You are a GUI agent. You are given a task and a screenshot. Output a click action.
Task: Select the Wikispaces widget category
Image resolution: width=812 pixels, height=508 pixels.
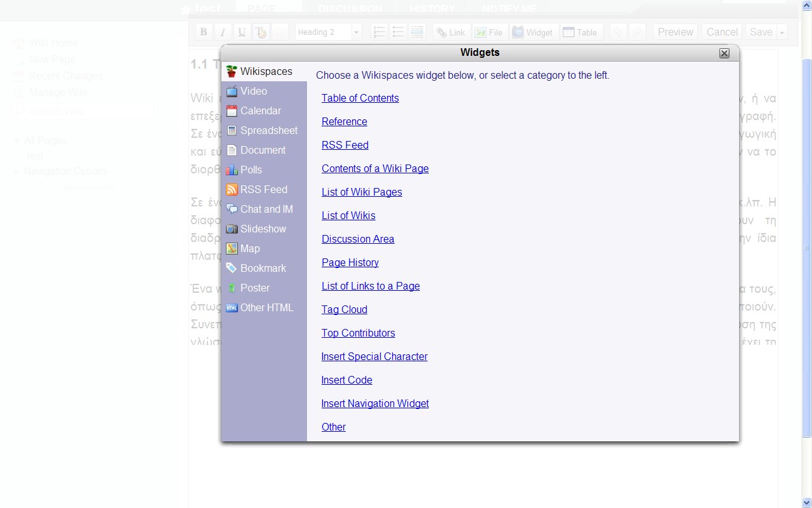(263, 72)
